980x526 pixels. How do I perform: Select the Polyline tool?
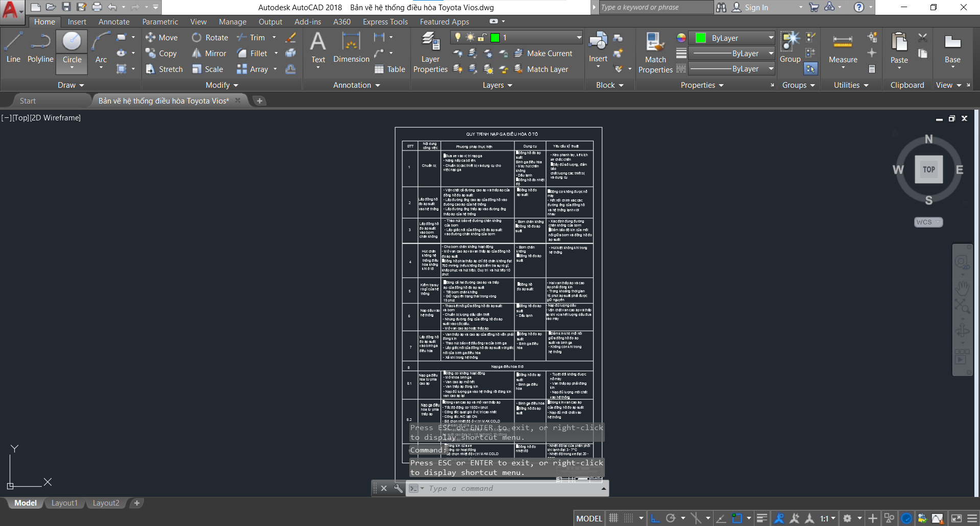click(40, 47)
